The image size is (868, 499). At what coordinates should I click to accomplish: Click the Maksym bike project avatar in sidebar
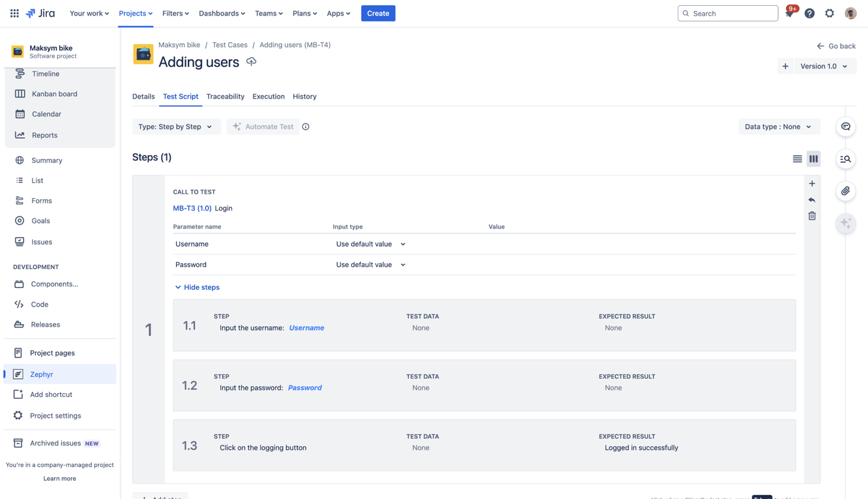[x=18, y=51]
